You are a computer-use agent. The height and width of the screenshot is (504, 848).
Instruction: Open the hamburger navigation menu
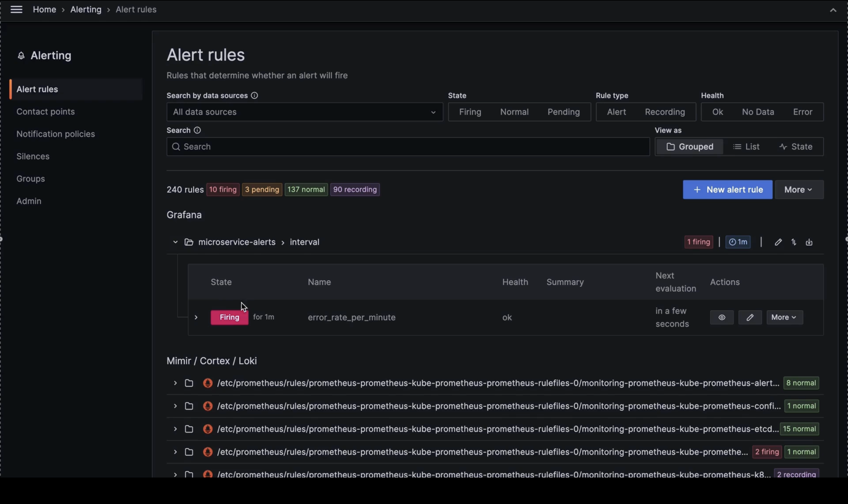coord(16,9)
